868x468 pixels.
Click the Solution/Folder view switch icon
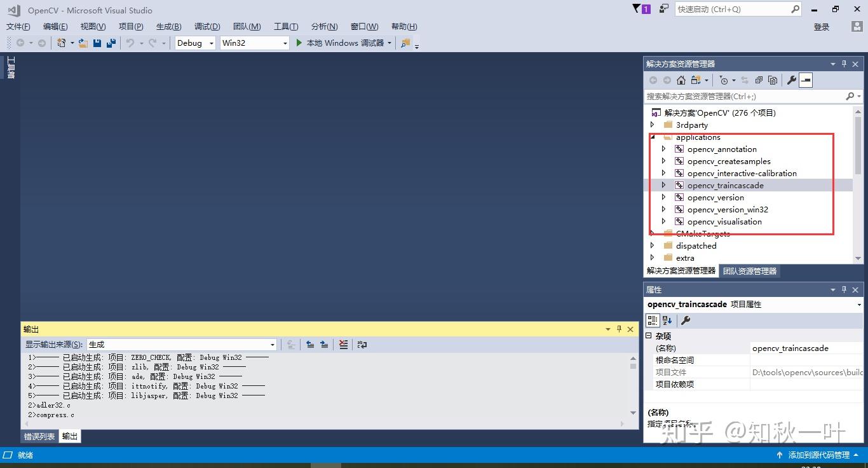click(696, 80)
